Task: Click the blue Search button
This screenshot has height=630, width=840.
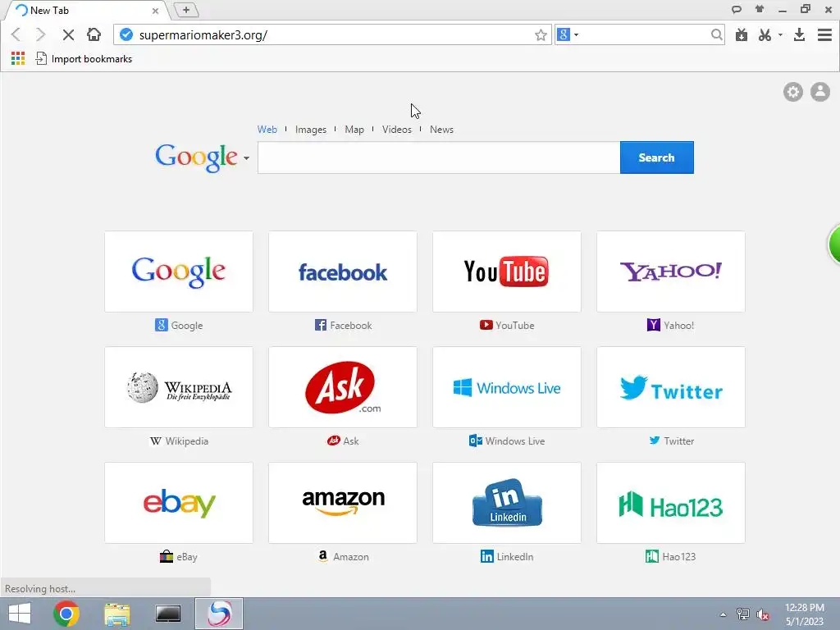Action: tap(657, 157)
